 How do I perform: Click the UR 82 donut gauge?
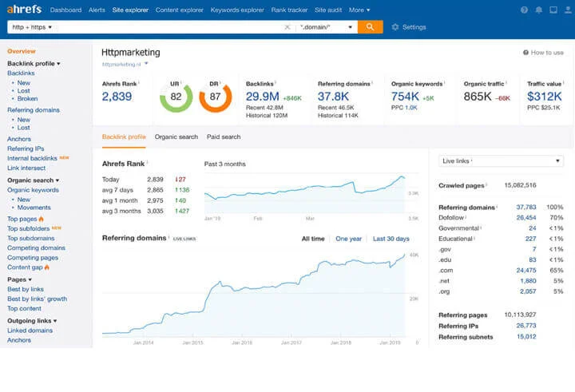(x=176, y=97)
